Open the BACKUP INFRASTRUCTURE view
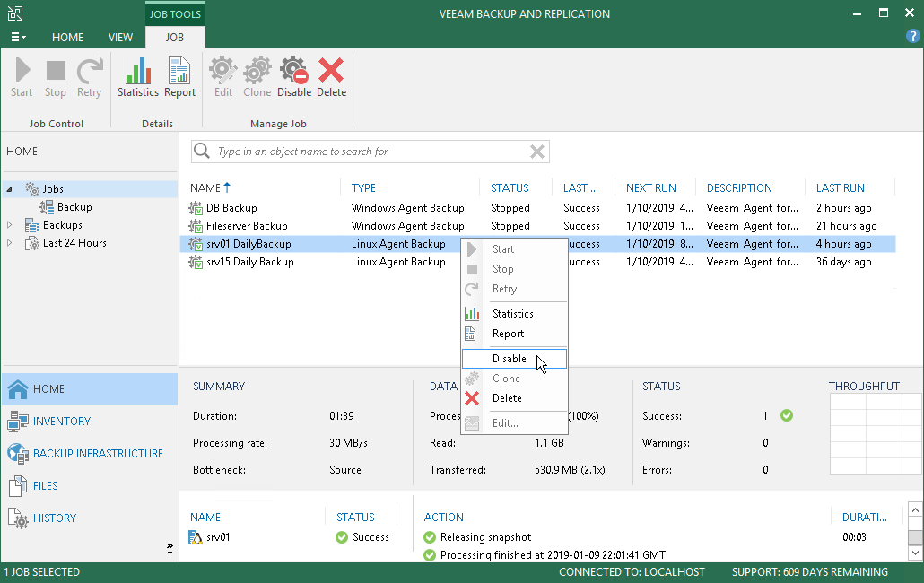The height and width of the screenshot is (583, 924). coord(98,454)
